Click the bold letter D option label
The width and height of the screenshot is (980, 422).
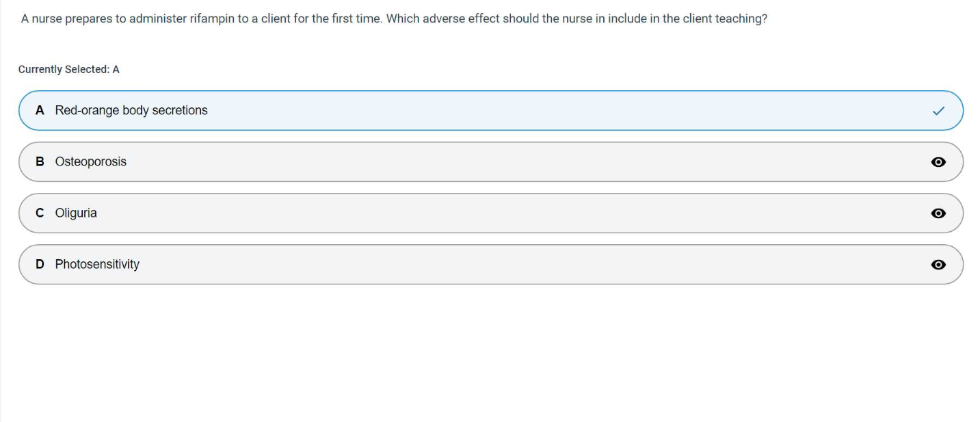coord(40,265)
